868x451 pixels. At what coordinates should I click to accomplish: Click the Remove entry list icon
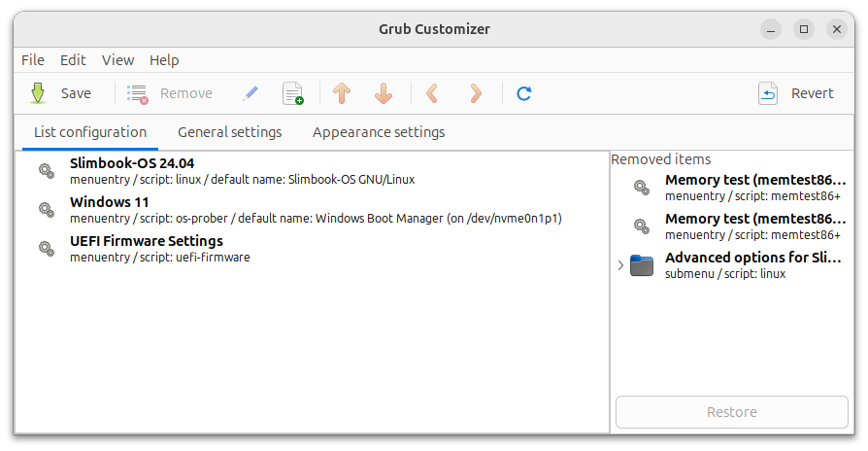click(137, 93)
